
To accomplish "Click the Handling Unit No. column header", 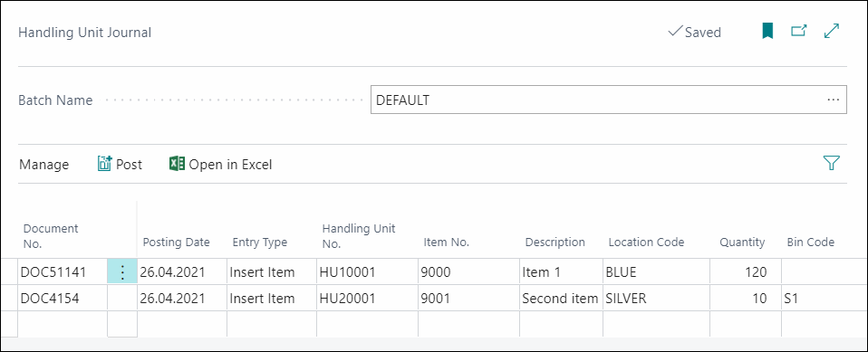I will point(359,236).
